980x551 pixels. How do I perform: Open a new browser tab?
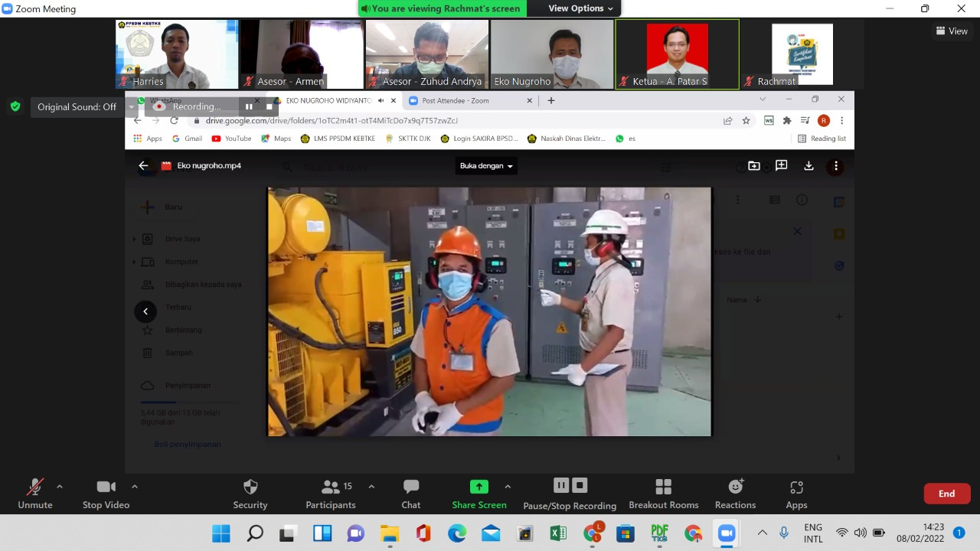click(x=550, y=100)
